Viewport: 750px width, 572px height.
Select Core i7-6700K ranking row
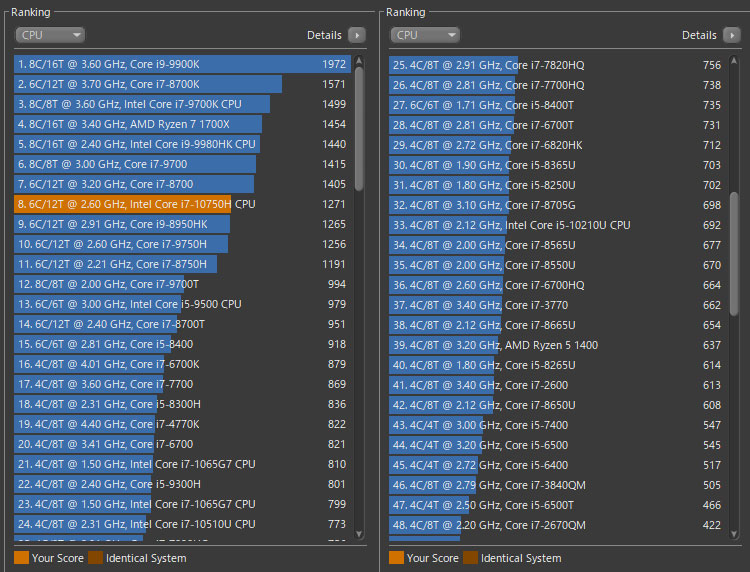[x=183, y=364]
